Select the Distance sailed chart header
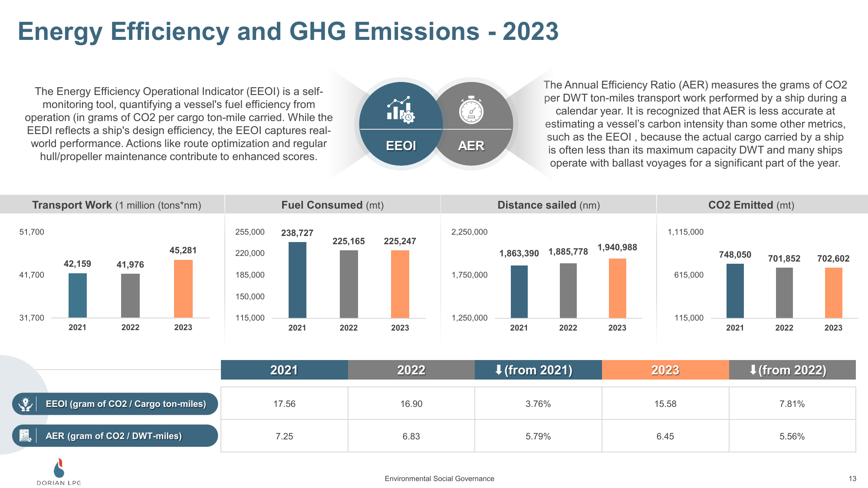This screenshot has height=488, width=868. (x=549, y=205)
